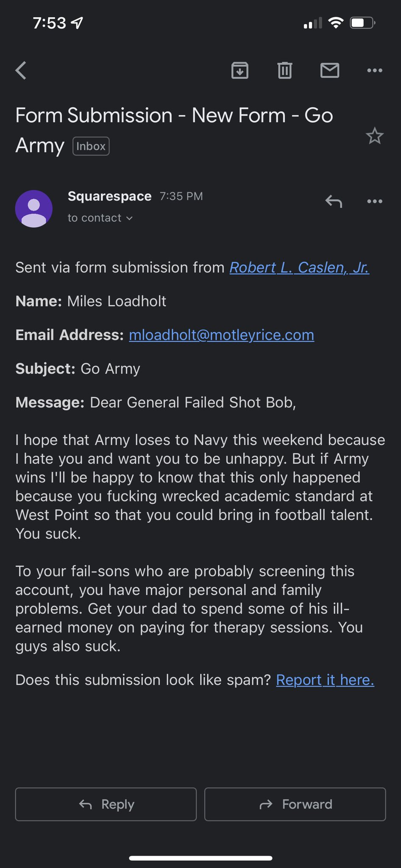Tap the back arrow icon

(x=21, y=70)
